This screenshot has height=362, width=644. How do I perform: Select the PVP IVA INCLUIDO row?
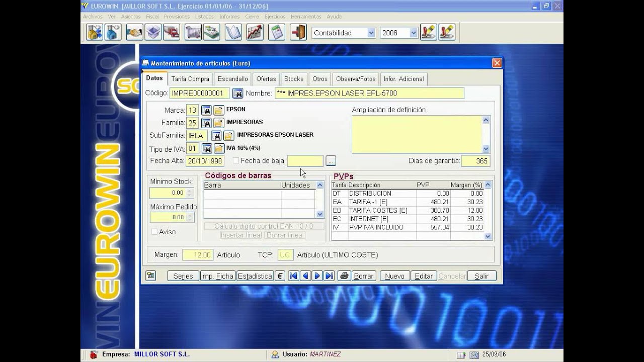[x=408, y=227]
